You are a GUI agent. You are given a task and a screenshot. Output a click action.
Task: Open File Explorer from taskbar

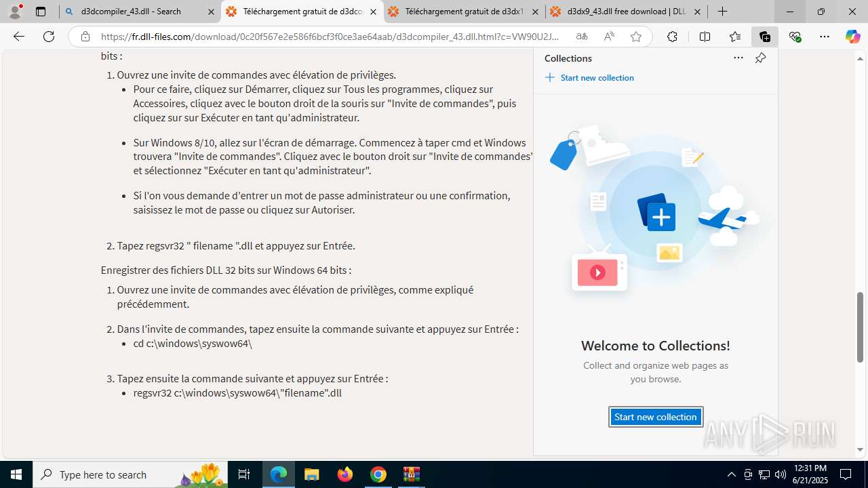[311, 474]
